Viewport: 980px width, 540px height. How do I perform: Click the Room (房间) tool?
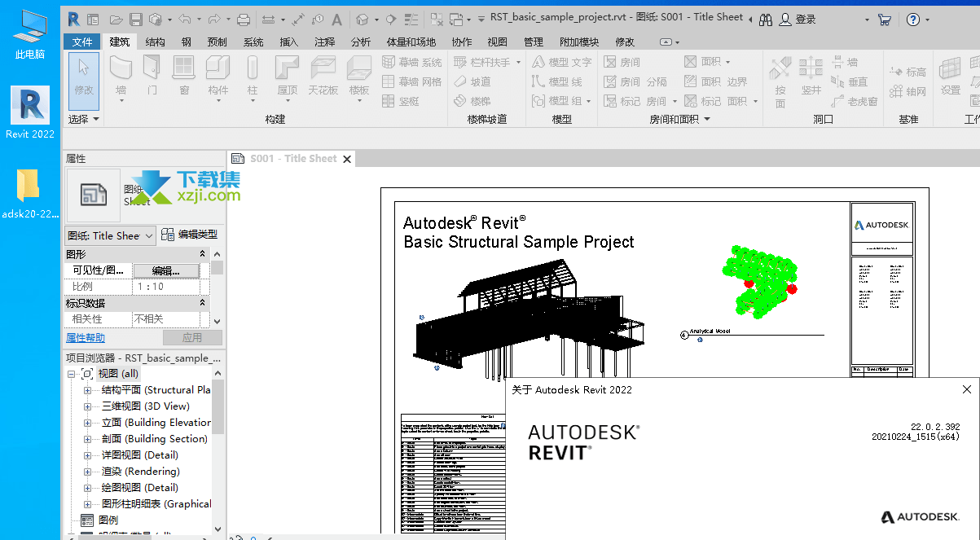click(622, 62)
